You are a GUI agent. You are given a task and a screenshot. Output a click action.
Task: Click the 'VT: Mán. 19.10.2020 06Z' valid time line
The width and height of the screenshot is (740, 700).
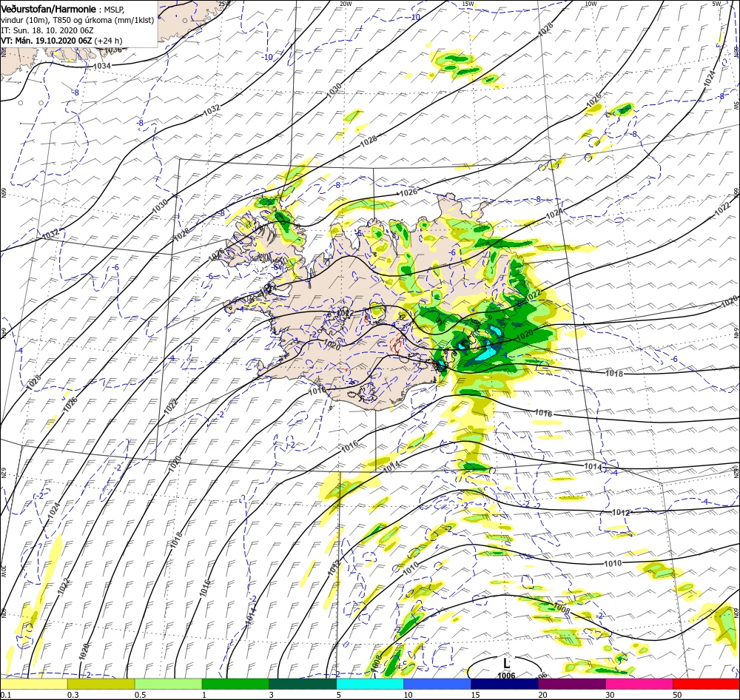[46, 41]
